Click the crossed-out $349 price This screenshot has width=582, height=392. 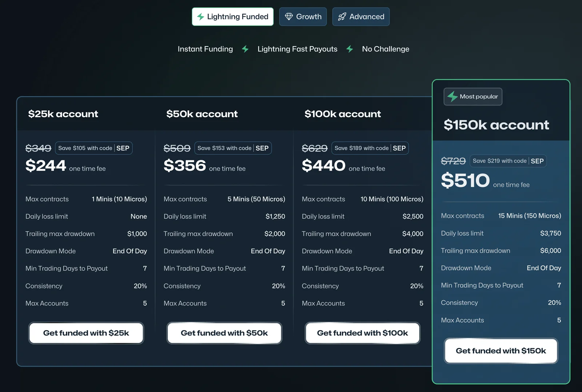tap(38, 148)
